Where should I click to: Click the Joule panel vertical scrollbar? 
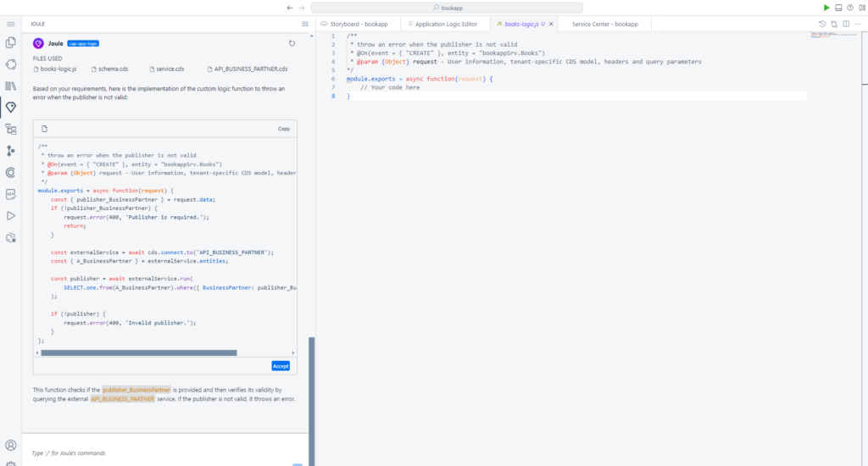312,402
